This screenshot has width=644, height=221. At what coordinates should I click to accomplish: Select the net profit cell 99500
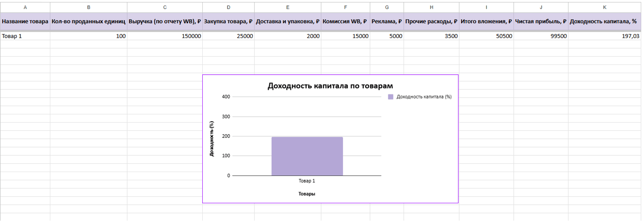click(x=541, y=36)
